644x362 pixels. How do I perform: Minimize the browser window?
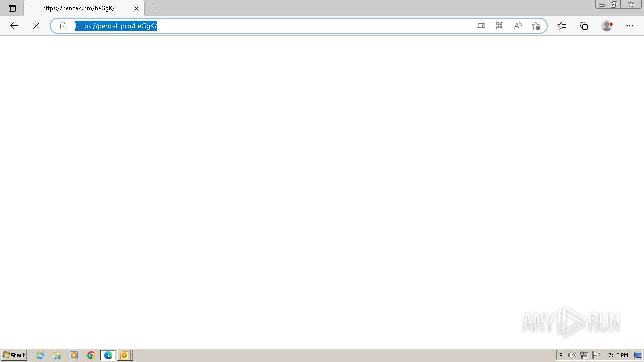[x=602, y=5]
